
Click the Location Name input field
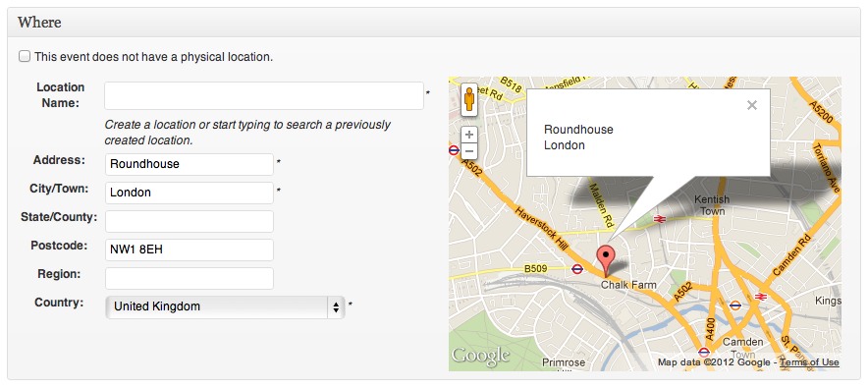(x=264, y=95)
